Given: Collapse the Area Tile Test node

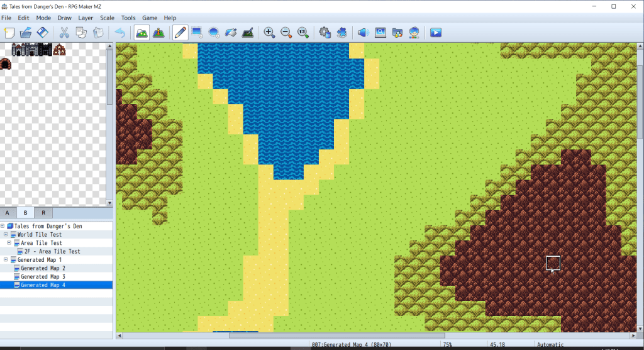Looking at the screenshot, I should tap(9, 243).
